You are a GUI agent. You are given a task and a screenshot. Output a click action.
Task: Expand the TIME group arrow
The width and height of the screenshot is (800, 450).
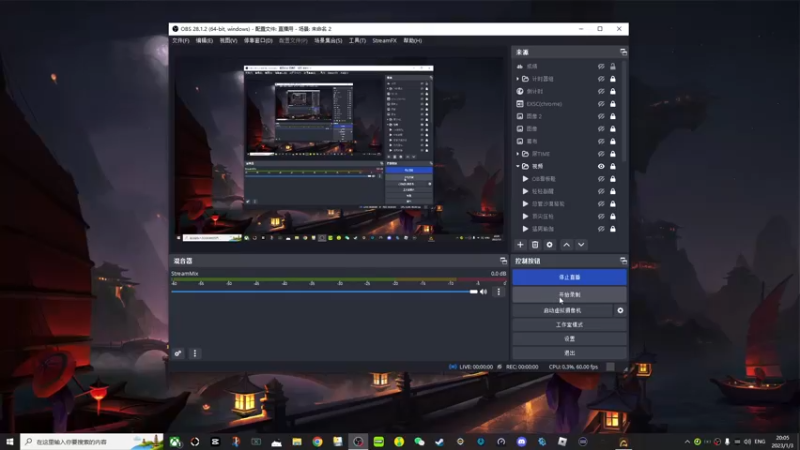pyautogui.click(x=517, y=154)
